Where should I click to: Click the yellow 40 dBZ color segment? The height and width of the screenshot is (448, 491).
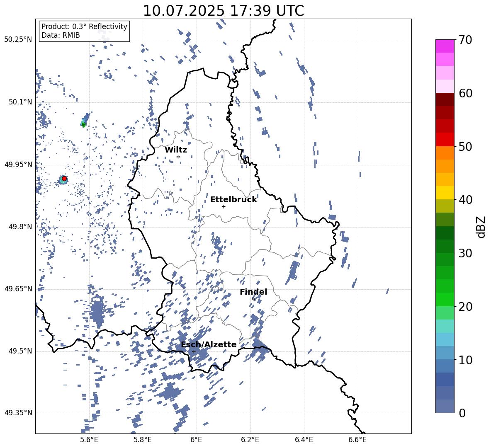point(445,193)
